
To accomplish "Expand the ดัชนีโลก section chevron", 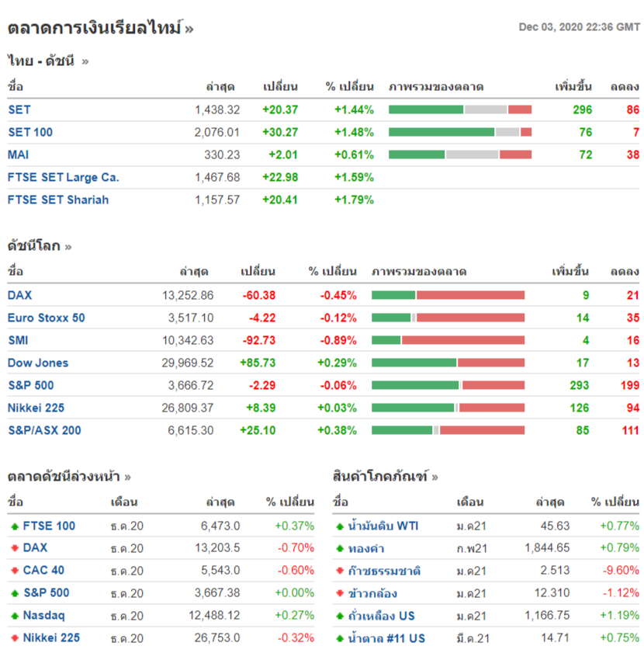I will point(68,247).
